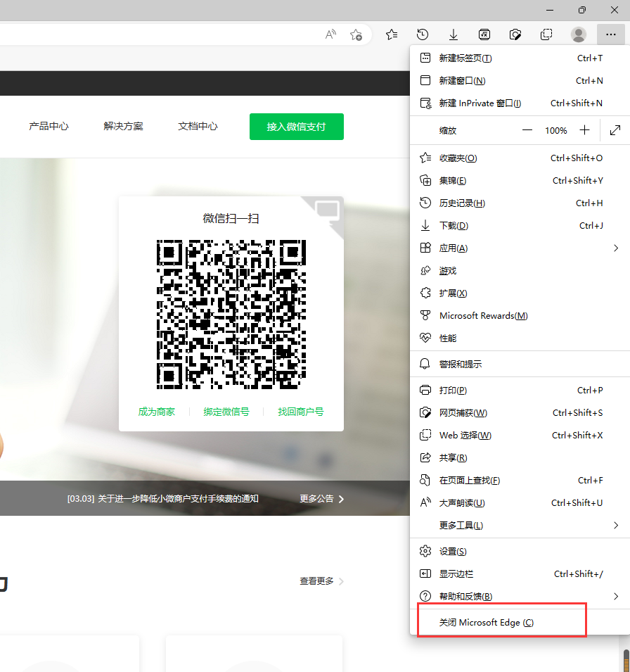Viewport: 630px width, 672px height.
Task: Zoom in with the plus button
Action: tap(584, 130)
